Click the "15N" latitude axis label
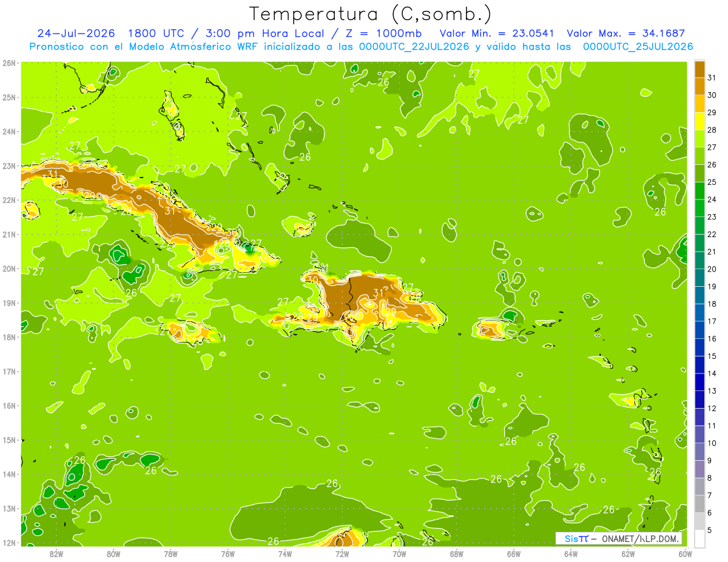This screenshot has width=728, height=562. click(8, 440)
